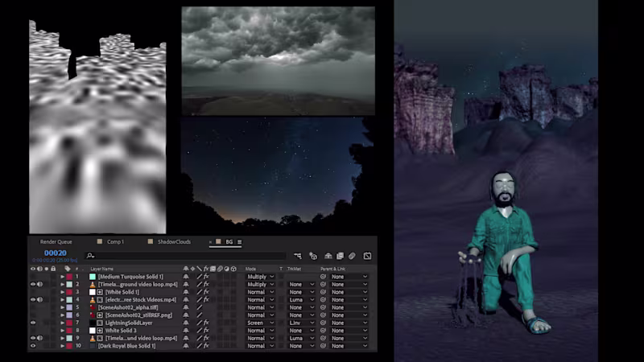The width and height of the screenshot is (644, 362).
Task: Enable Motion Blur toolbar icon
Action: pos(352,256)
